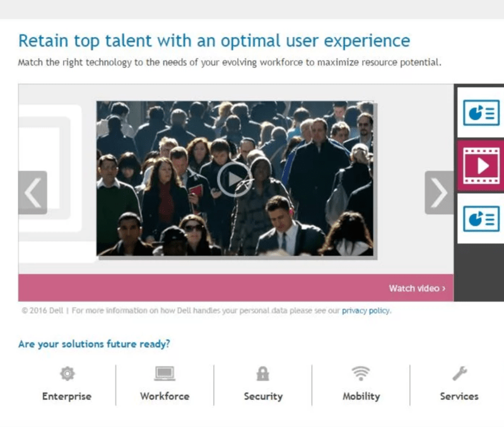Screen dimensions: 504x427
Task: Select the pink film video icon
Action: (481, 165)
